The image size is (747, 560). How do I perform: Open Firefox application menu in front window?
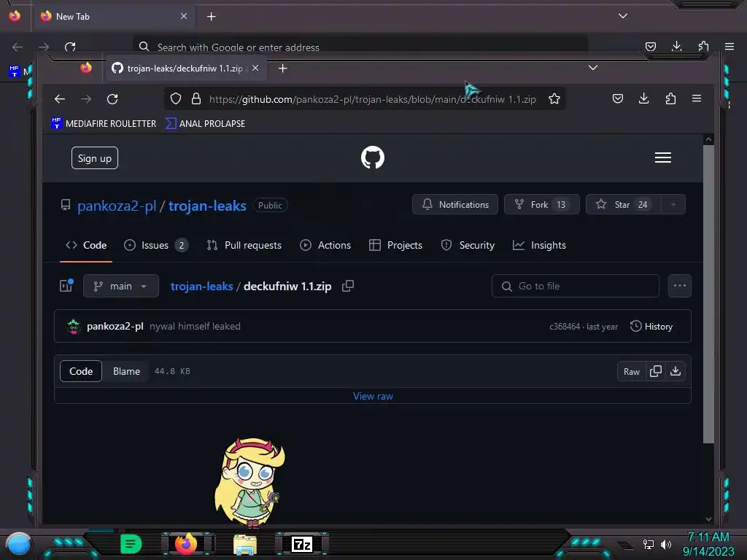click(x=697, y=98)
